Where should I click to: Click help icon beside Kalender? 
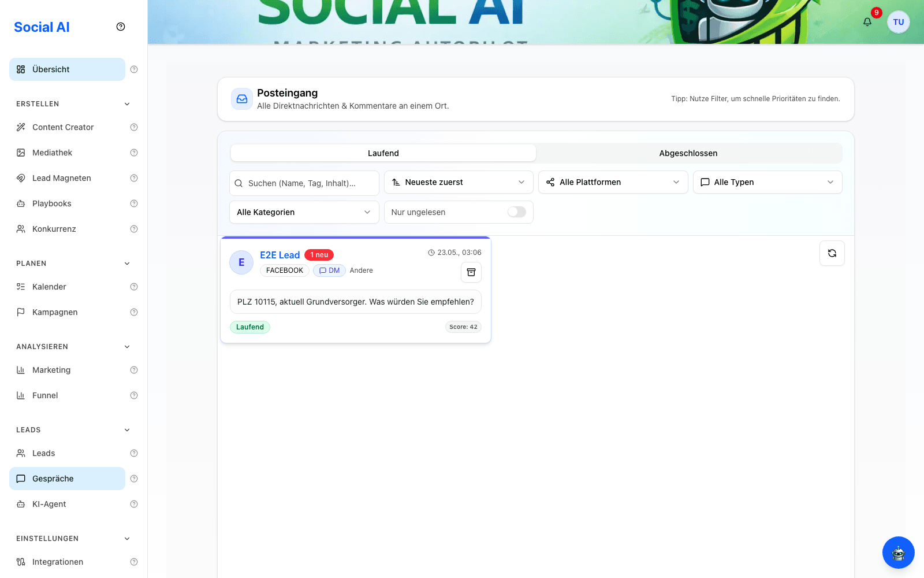coord(134,287)
